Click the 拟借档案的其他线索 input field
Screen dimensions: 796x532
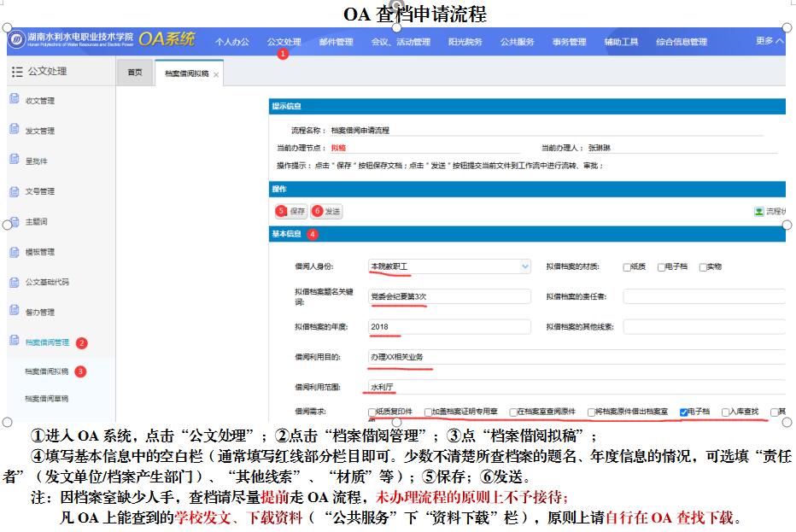point(705,327)
